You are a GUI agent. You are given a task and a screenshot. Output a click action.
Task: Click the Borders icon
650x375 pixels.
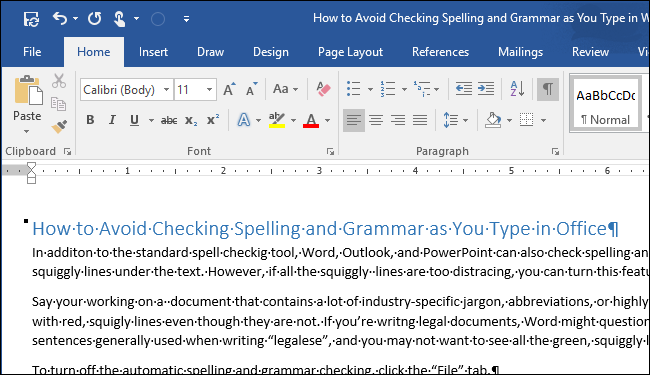526,120
